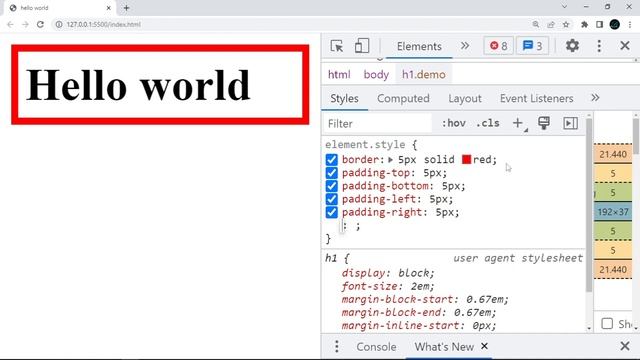640x360 pixels.
Task: Edit the font-size 2em value
Action: (419, 286)
